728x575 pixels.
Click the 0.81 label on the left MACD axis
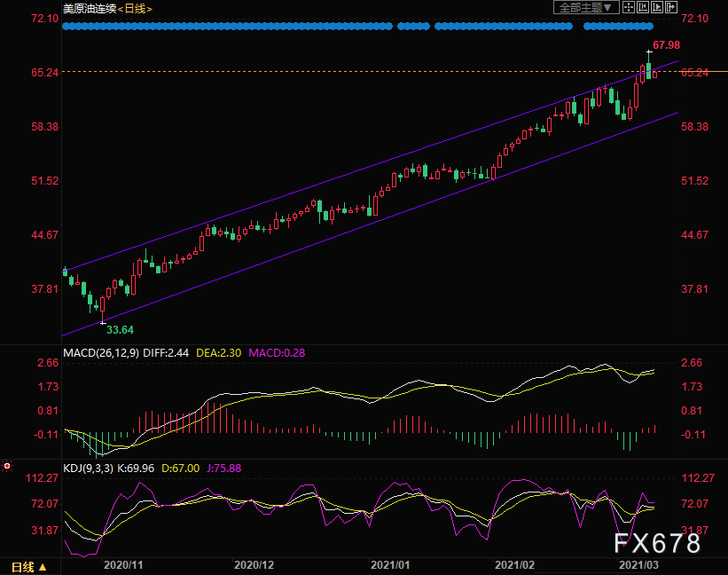click(48, 411)
